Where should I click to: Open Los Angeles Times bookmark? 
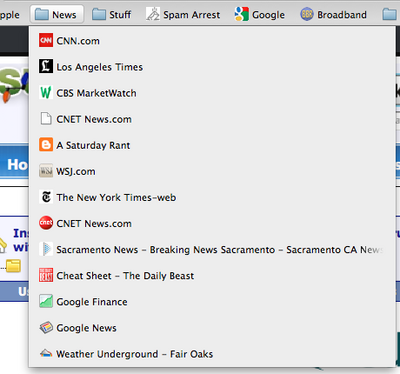[212, 67]
